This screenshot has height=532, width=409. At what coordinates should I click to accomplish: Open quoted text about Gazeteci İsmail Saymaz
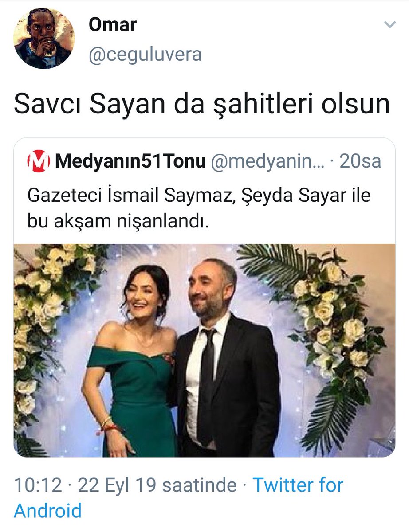click(198, 196)
